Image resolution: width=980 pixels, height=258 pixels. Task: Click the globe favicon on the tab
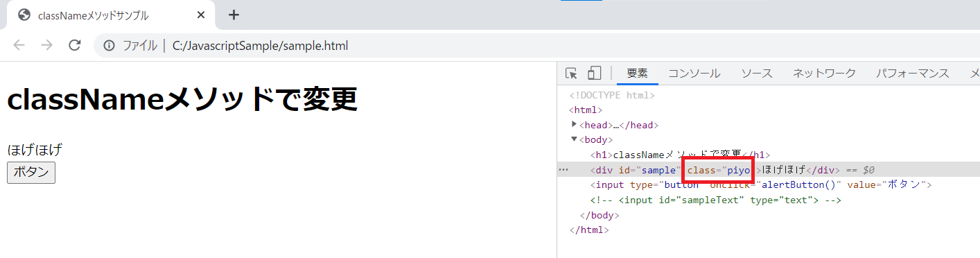[x=24, y=15]
